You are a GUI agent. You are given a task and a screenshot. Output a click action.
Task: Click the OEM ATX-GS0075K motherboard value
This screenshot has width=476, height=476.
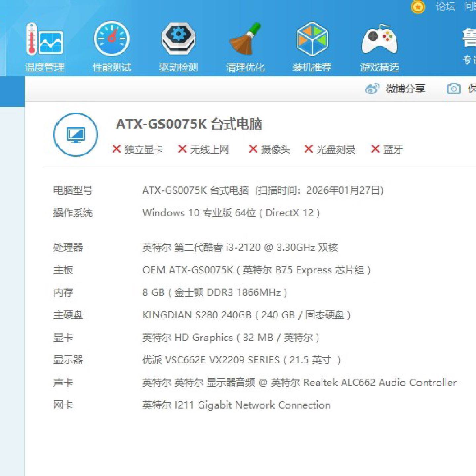pos(257,270)
